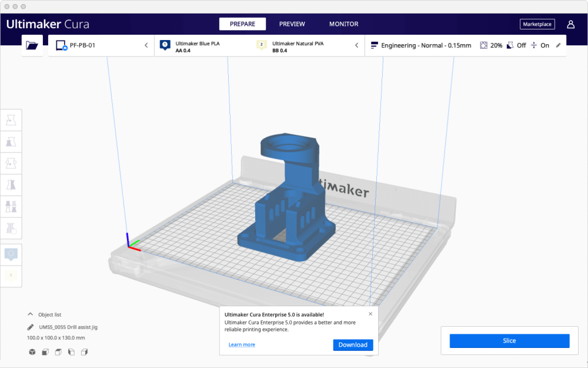Switch to right side view cube icon
This screenshot has height=368, width=588.
click(x=84, y=352)
